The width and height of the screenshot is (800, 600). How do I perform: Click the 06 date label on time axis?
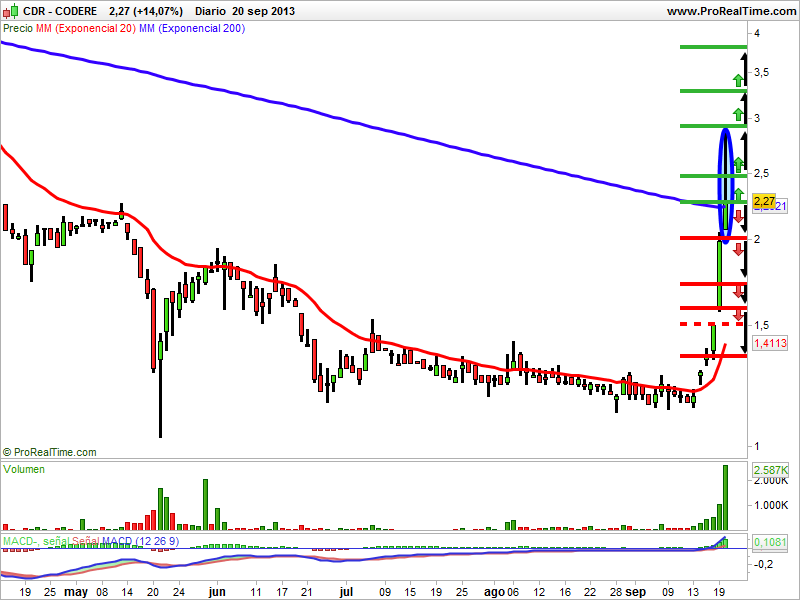pyautogui.click(x=513, y=592)
